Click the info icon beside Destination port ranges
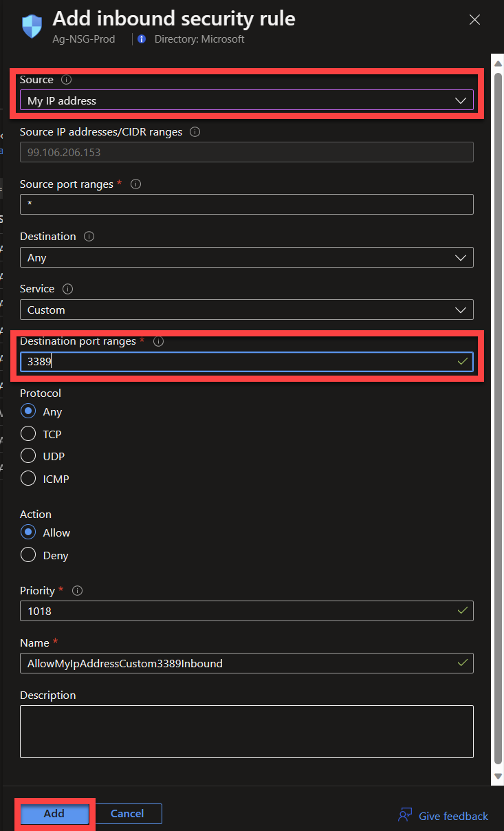The height and width of the screenshot is (831, 504). click(158, 342)
